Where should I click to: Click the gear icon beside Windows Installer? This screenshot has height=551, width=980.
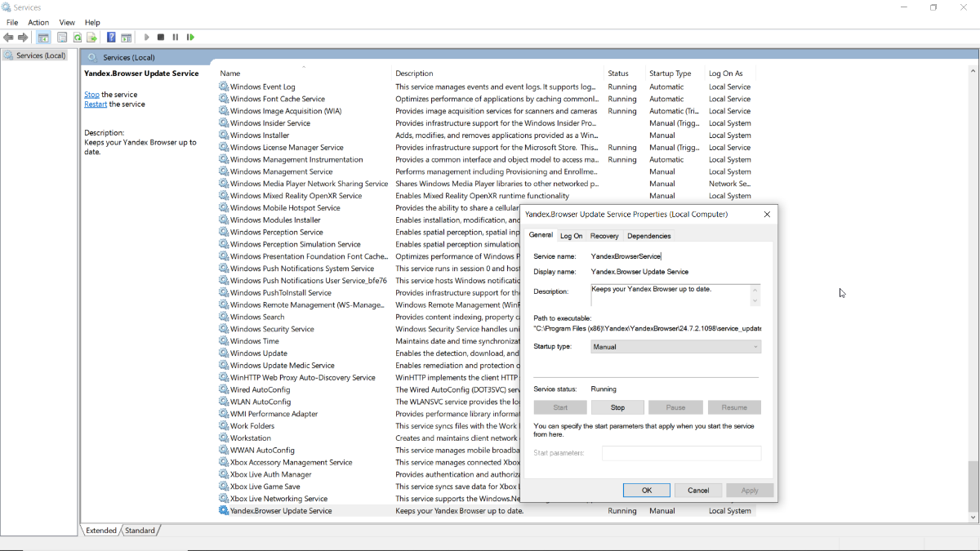224,136
